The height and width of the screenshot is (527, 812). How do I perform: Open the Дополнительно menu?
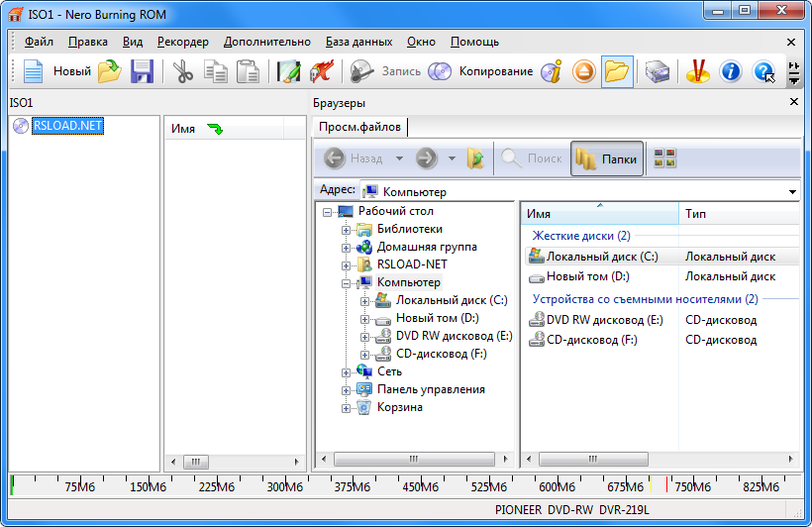coord(266,42)
